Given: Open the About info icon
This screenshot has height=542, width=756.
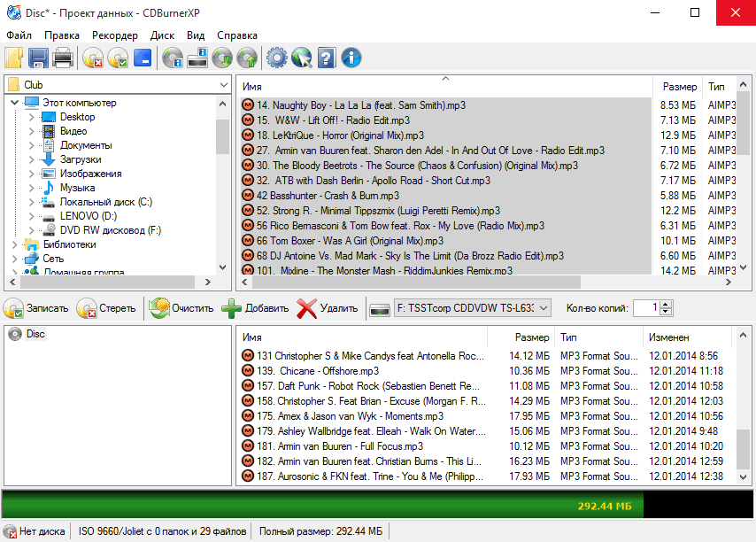Looking at the screenshot, I should click(x=351, y=58).
